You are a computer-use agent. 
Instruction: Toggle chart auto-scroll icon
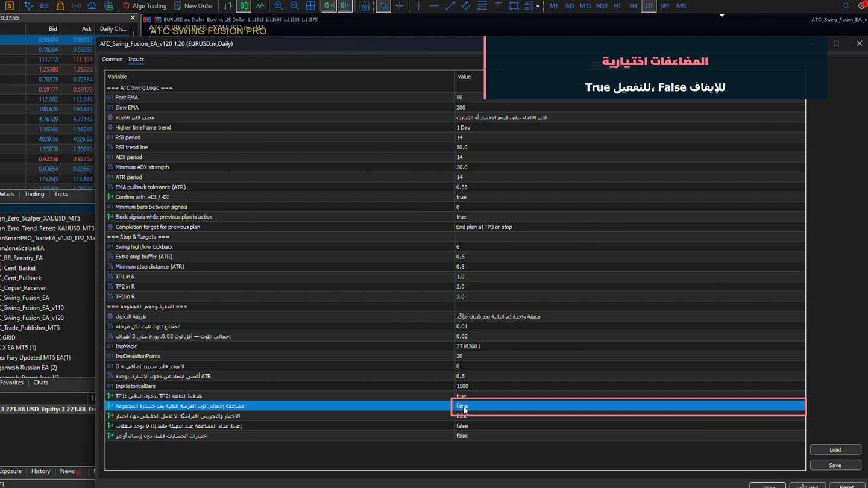[329, 6]
